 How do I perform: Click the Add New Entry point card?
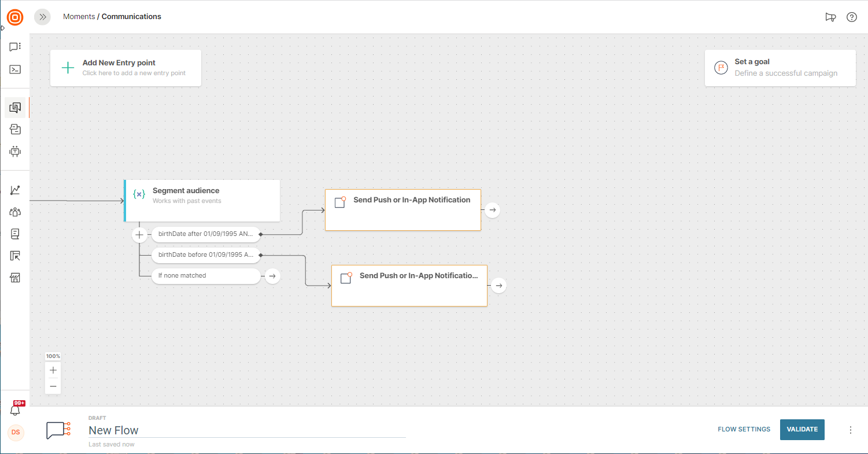pyautogui.click(x=125, y=68)
